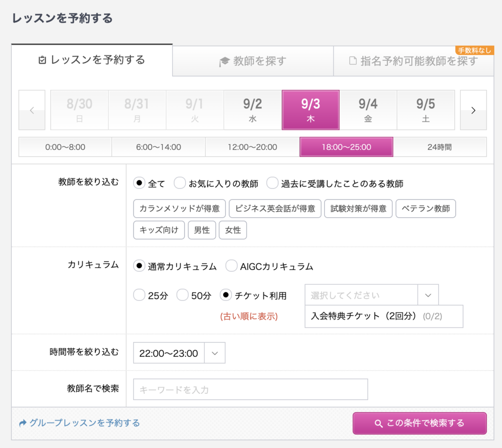Image resolution: width=502 pixels, height=448 pixels.
Task: Select チケット利用 radio button
Action: tap(226, 295)
